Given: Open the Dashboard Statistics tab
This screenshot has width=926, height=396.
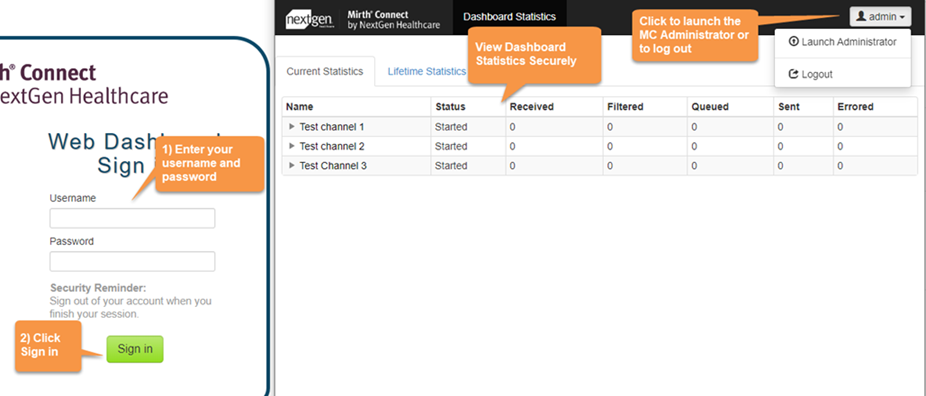Looking at the screenshot, I should (510, 17).
